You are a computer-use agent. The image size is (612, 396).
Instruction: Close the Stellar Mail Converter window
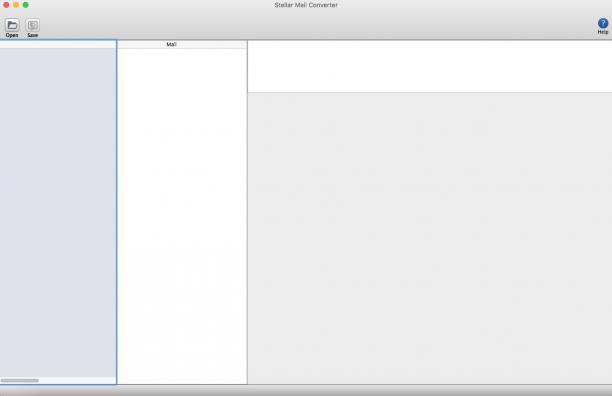6,5
